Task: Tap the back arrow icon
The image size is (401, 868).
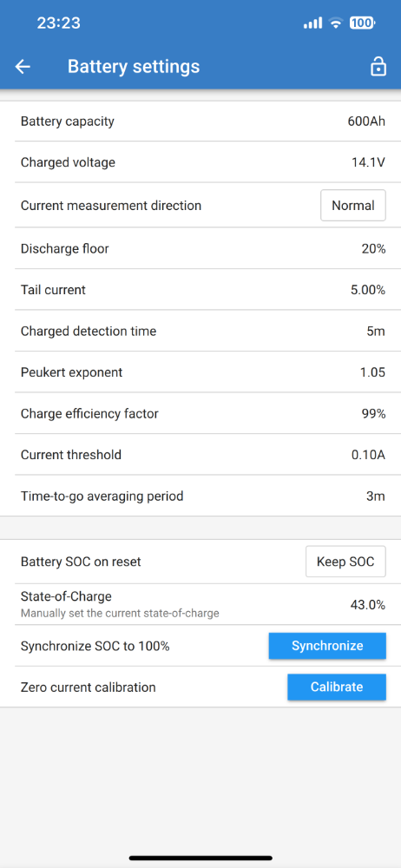Action: pyautogui.click(x=23, y=67)
